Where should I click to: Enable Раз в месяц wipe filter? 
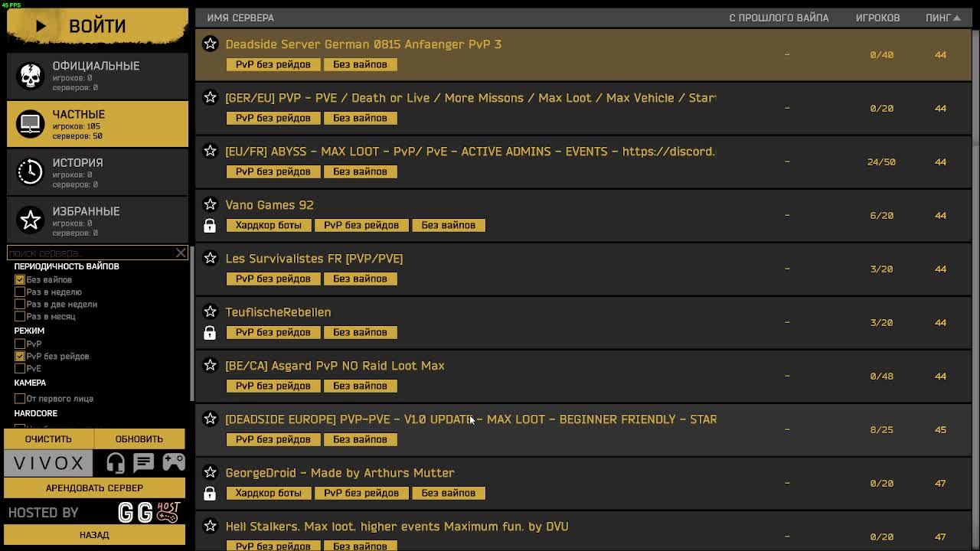tap(20, 316)
